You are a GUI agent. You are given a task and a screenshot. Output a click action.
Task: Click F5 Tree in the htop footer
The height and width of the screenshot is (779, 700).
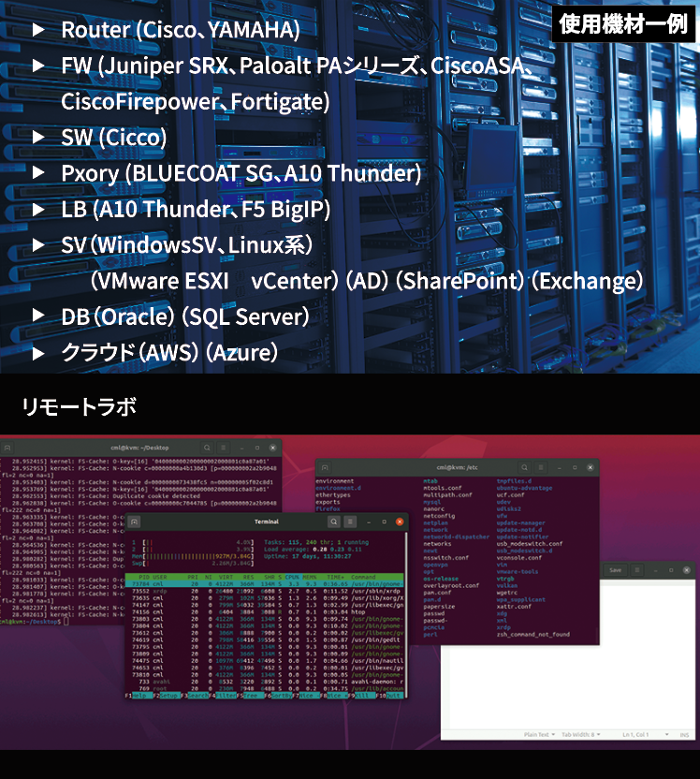coord(251,696)
